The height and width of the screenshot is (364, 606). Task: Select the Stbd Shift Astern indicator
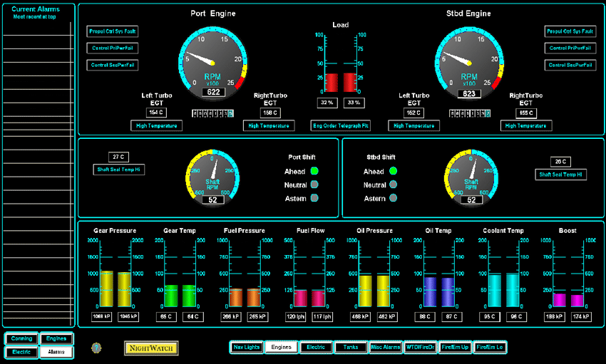point(392,199)
